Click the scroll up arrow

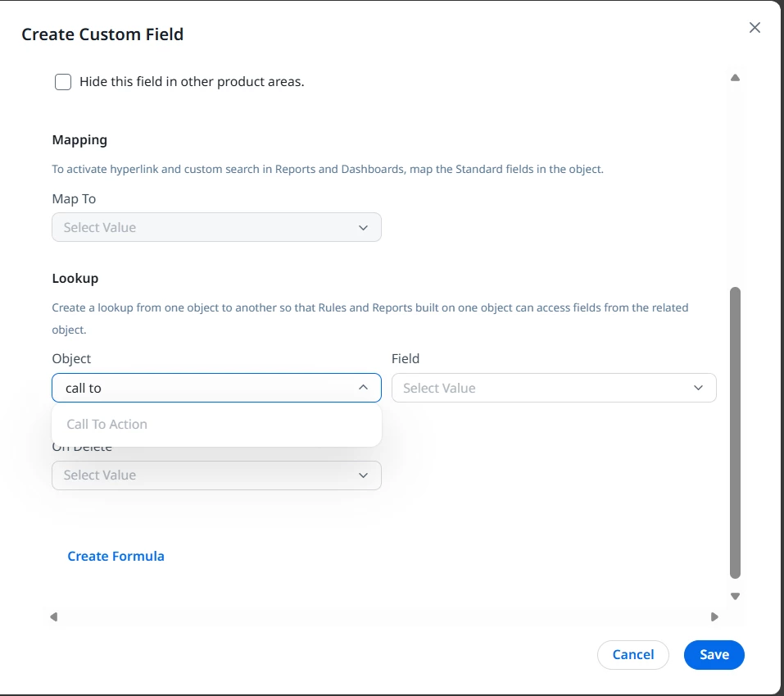pyautogui.click(x=735, y=78)
